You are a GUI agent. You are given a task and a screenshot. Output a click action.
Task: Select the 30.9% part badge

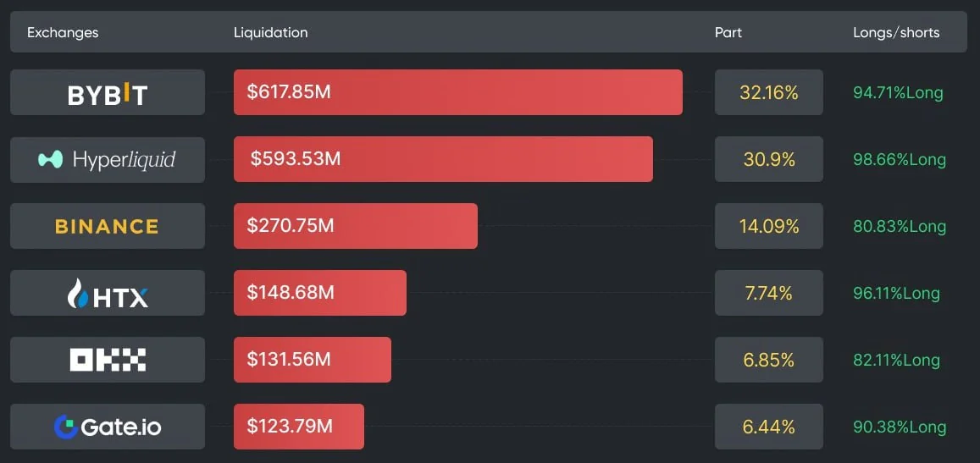point(768,159)
